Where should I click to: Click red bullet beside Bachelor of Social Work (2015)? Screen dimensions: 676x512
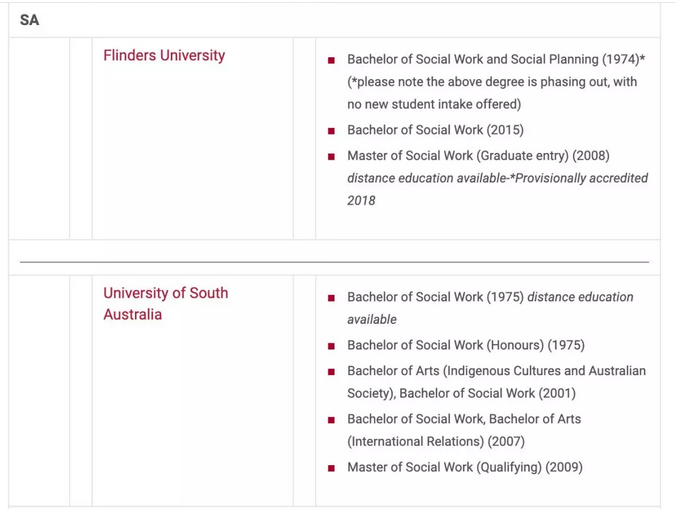(331, 131)
